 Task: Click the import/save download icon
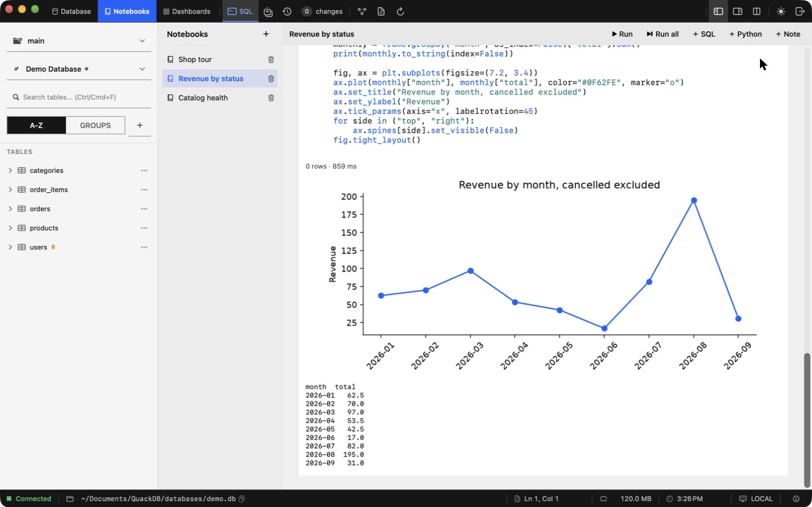tap(268, 11)
